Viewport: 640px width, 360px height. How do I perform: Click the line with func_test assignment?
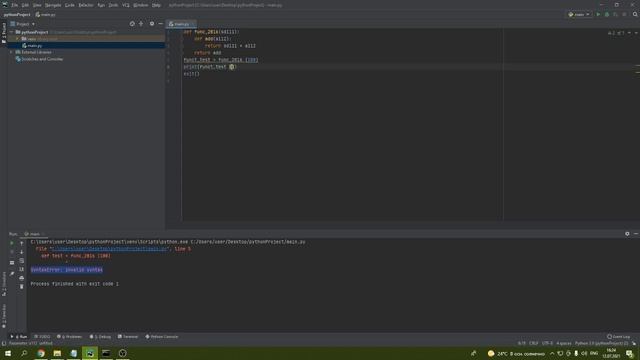(x=220, y=60)
